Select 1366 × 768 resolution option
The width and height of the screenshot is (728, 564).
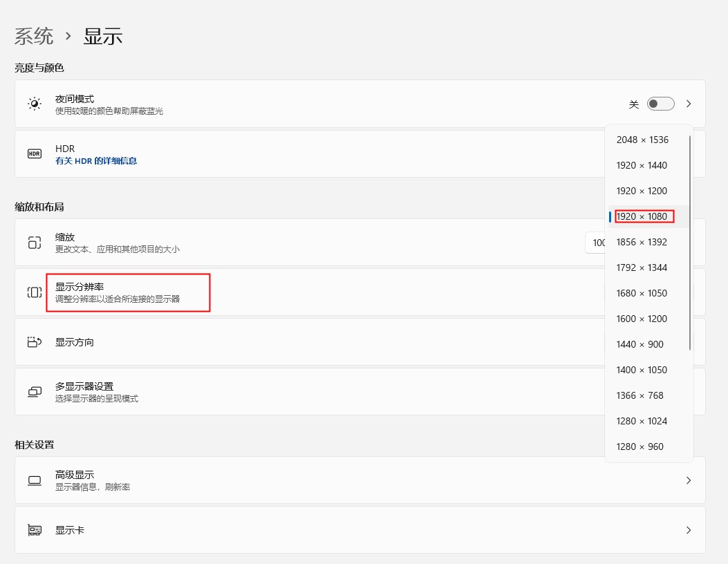(640, 395)
